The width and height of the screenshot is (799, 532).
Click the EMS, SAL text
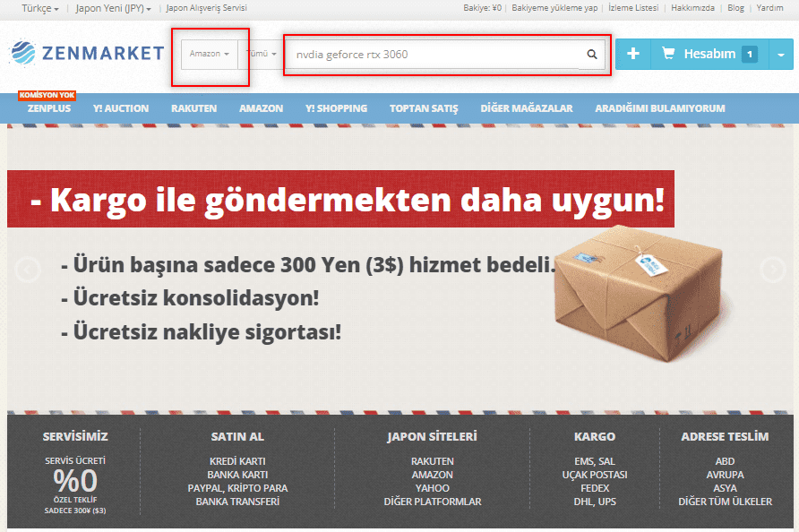pyautogui.click(x=595, y=461)
